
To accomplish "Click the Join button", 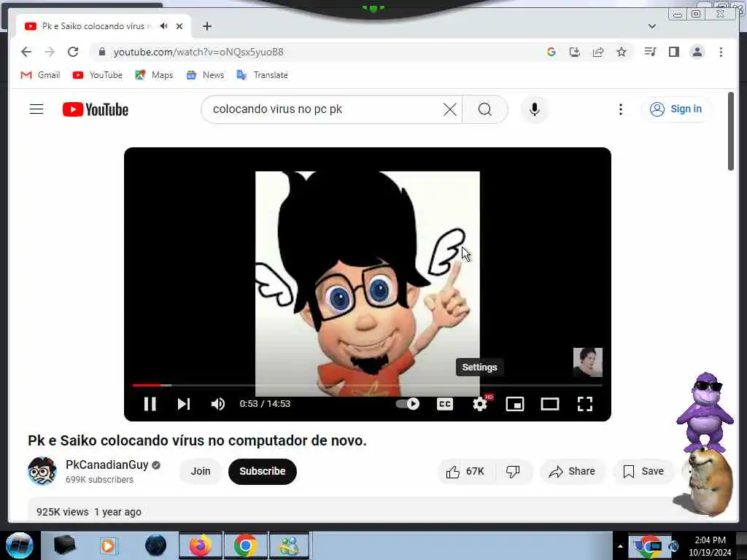I will coord(201,471).
